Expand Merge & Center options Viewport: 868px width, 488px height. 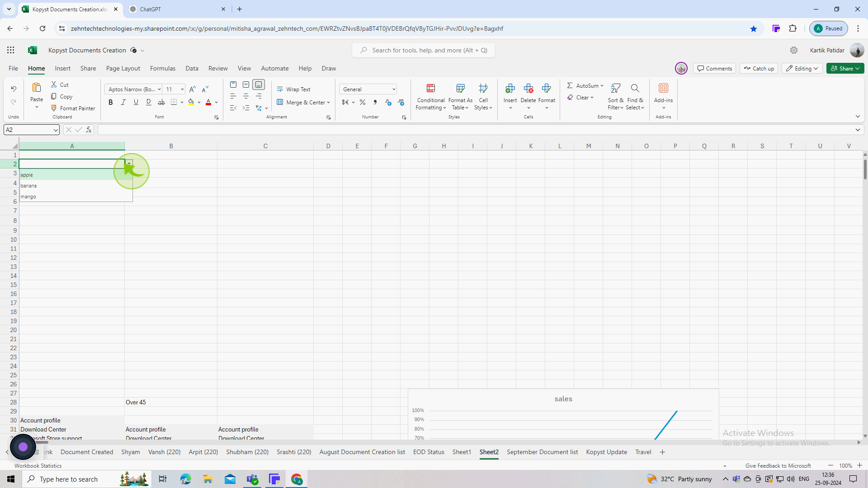[328, 103]
